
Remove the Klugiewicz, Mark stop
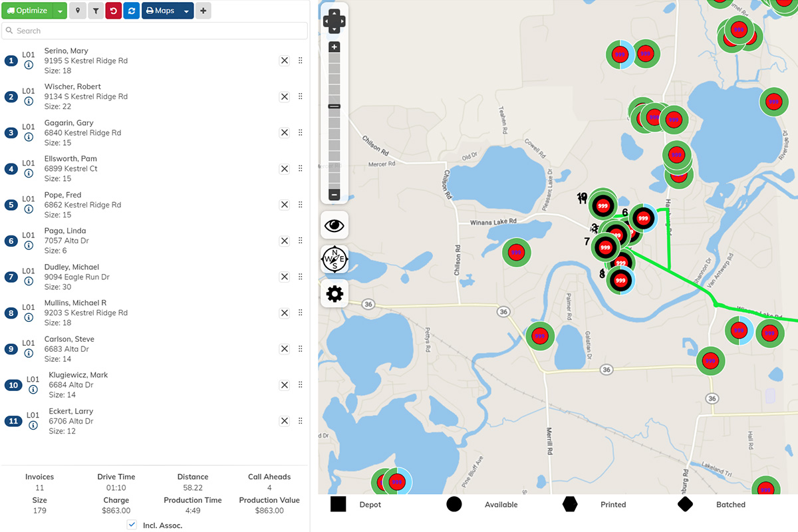[x=285, y=385]
